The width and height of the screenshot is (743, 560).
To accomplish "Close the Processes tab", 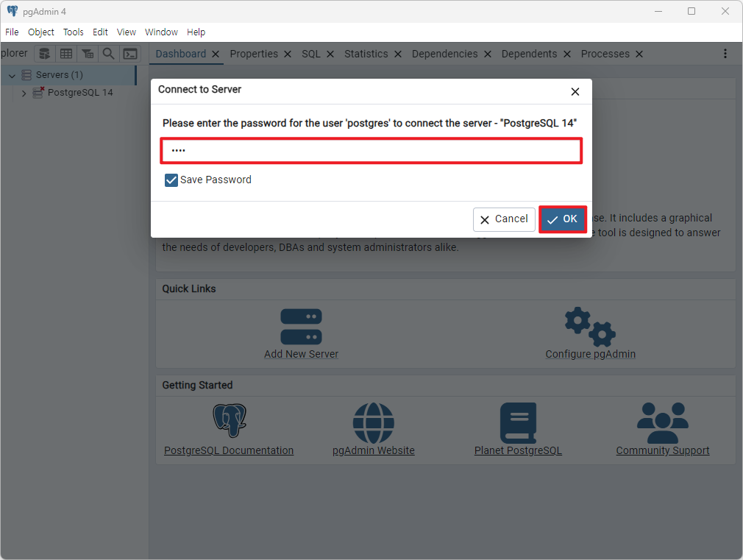I will tap(639, 54).
